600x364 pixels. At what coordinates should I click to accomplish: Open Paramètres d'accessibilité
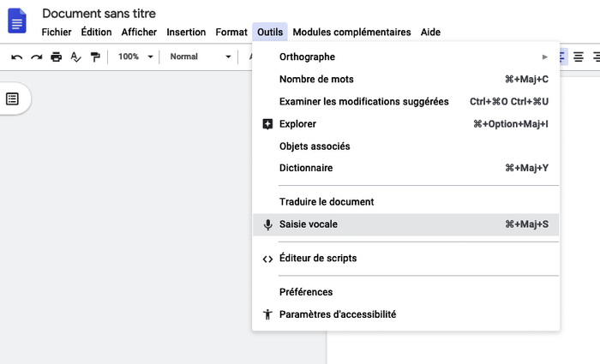[x=406, y=314]
